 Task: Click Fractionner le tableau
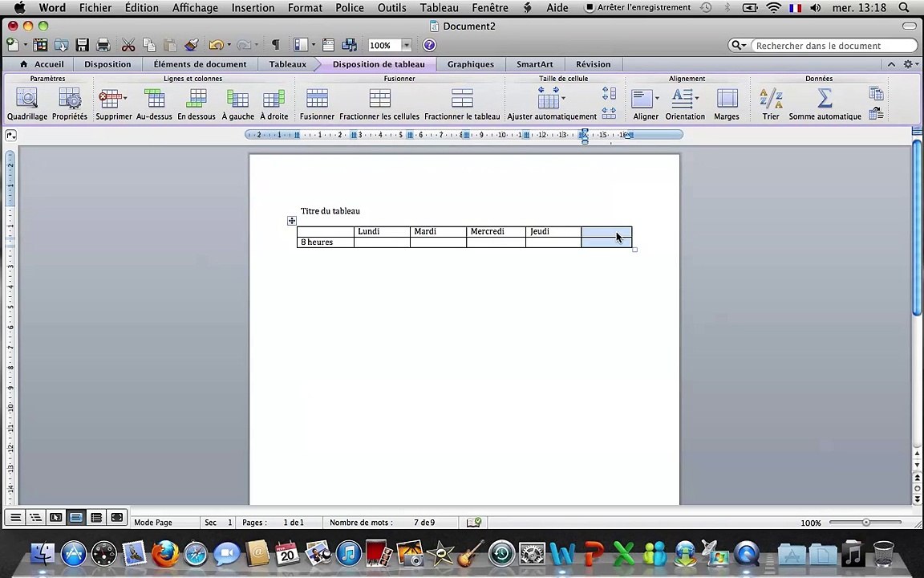click(x=462, y=104)
